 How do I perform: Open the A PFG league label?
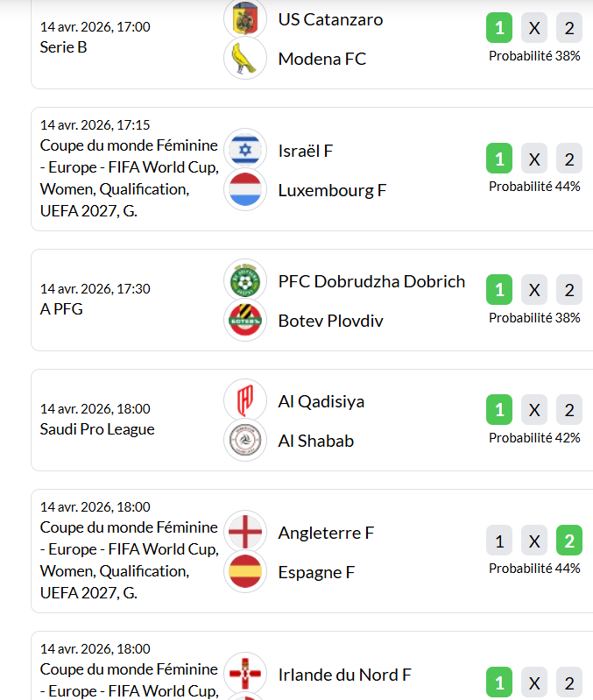click(61, 309)
